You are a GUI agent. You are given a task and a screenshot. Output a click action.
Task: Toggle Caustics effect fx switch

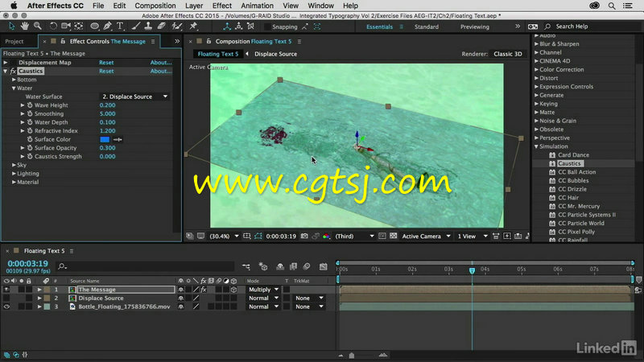tap(13, 71)
